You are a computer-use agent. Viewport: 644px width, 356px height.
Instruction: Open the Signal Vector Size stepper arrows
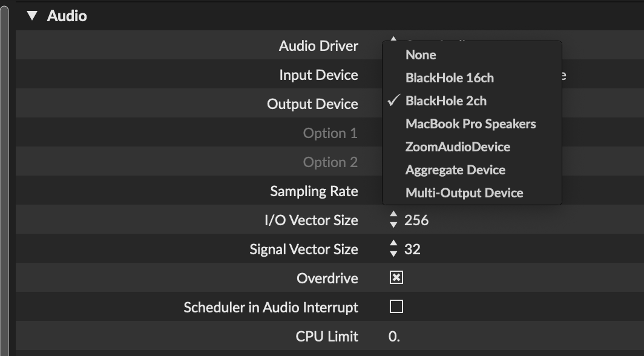[394, 249]
